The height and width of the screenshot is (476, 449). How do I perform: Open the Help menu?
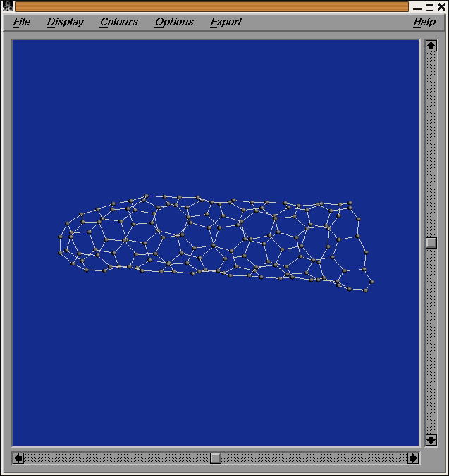(424, 22)
